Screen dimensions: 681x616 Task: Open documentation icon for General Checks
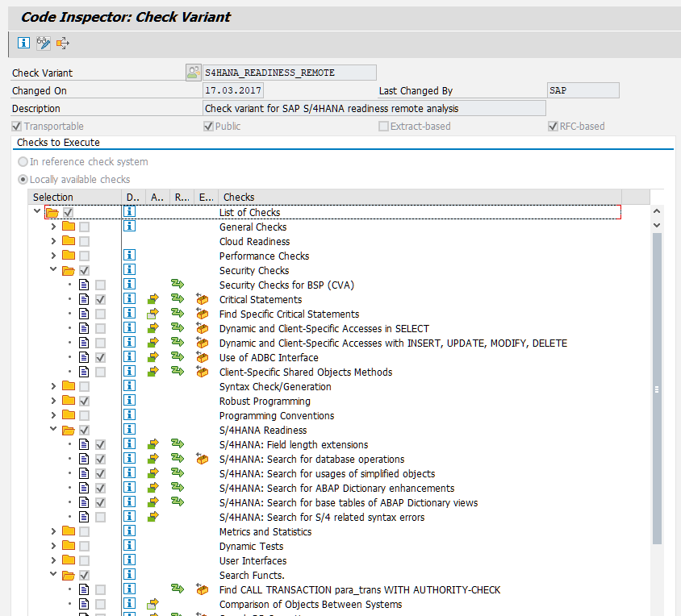tap(129, 227)
